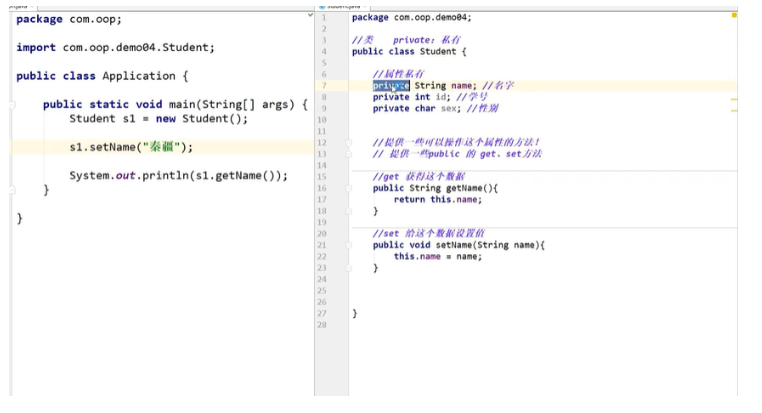Click 's1.getName()' call inside println

pyautogui.click(x=237, y=176)
